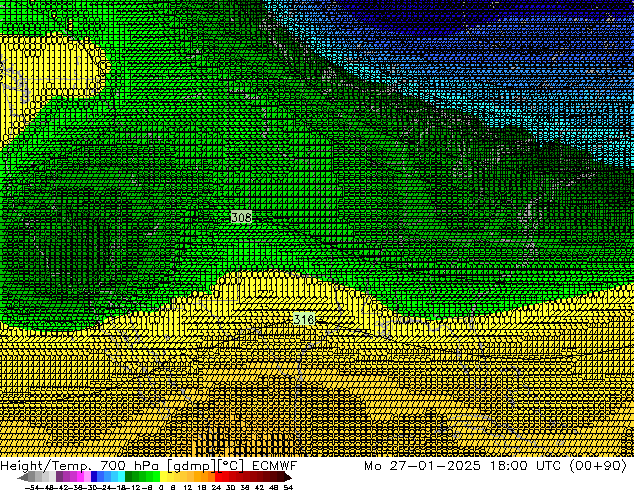Click the 54 legend tick value
Image resolution: width=634 pixels, height=490 pixels.
click(288, 487)
